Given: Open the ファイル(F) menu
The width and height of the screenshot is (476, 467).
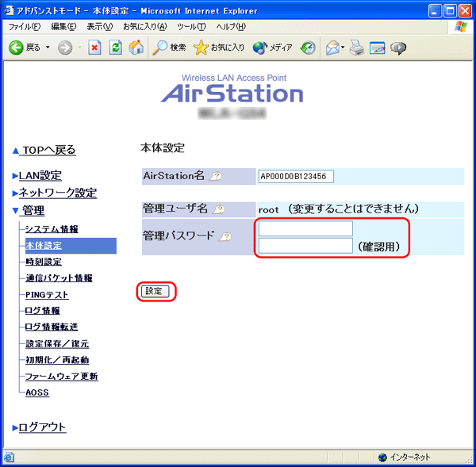Looking at the screenshot, I should point(25,27).
